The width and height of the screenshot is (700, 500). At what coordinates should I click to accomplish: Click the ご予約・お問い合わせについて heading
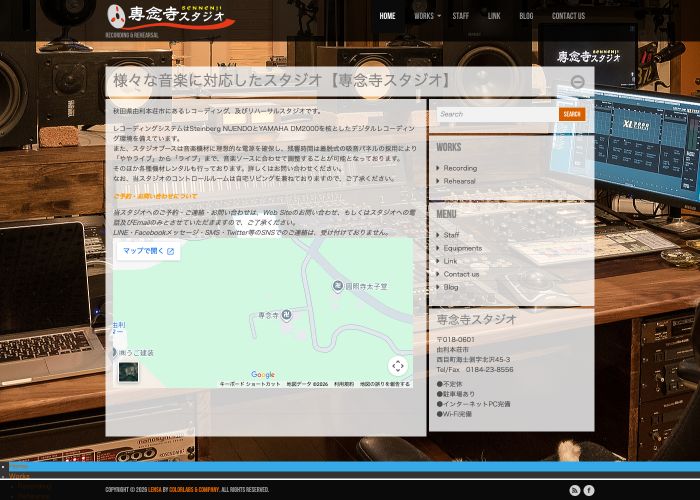pos(155,196)
